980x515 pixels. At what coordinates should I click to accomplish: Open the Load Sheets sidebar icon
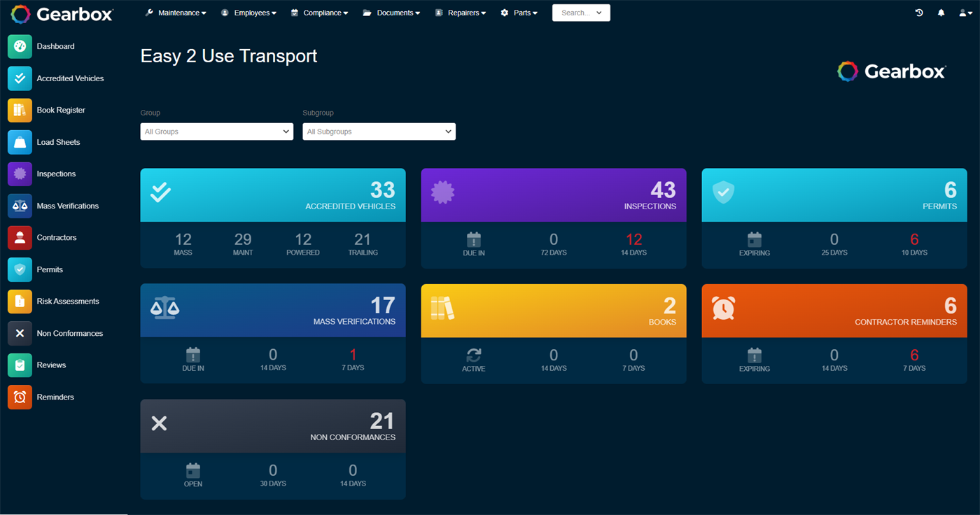[x=20, y=142]
